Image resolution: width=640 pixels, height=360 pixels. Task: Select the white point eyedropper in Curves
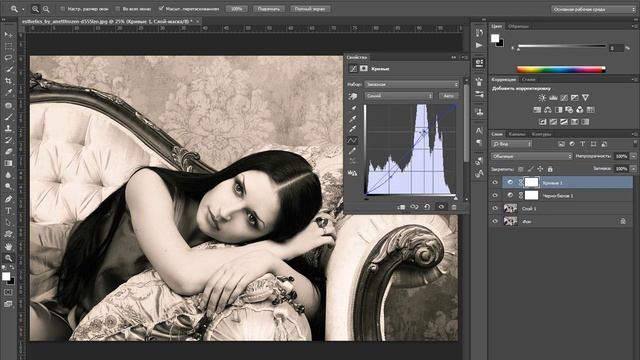(353, 130)
